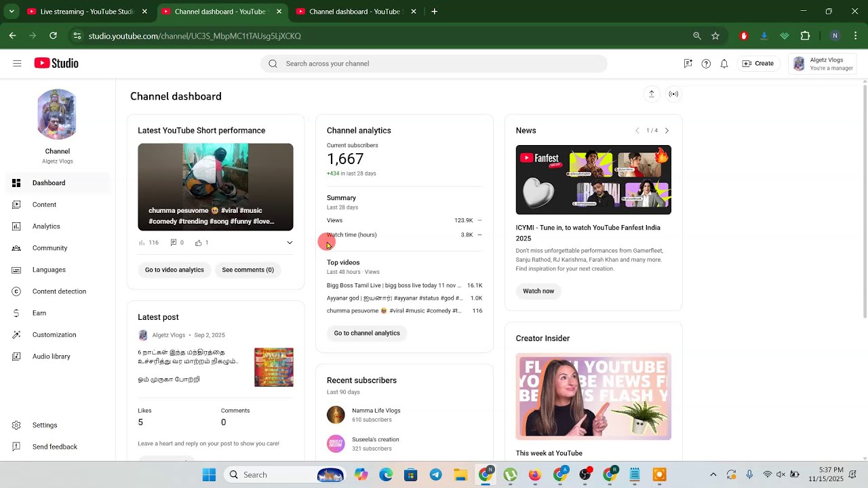Open the latest YouTube Short thumbnail
The width and height of the screenshot is (868, 488).
click(x=216, y=187)
